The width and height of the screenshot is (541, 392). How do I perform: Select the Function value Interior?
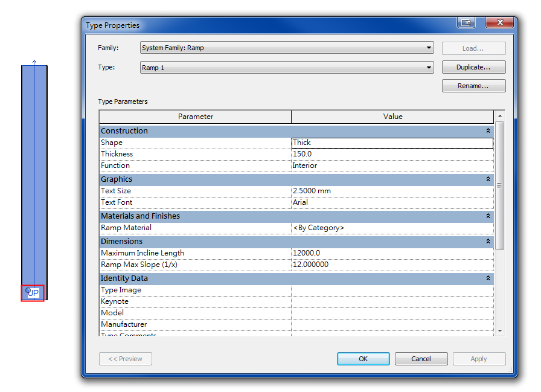[392, 165]
